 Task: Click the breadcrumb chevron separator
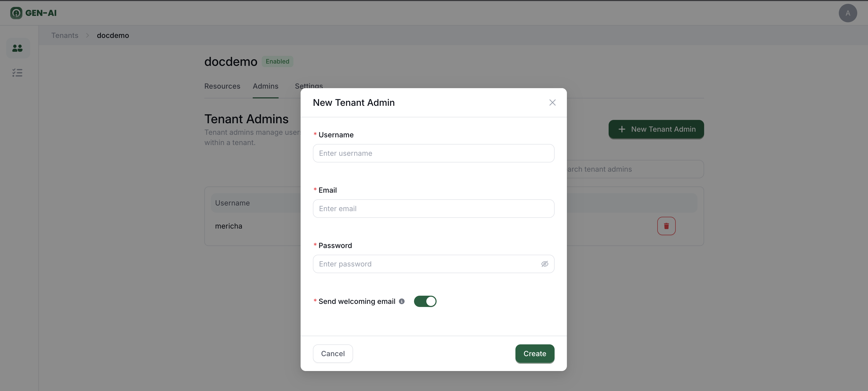87,35
